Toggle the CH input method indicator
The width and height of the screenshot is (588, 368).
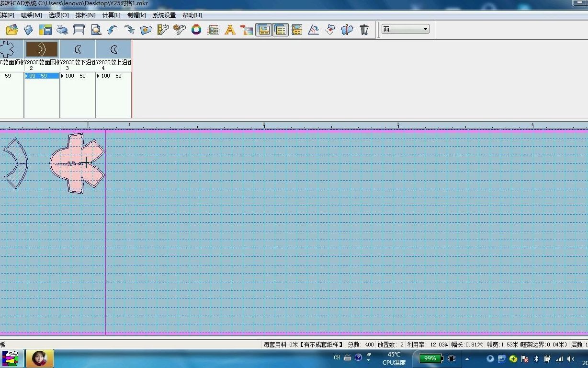point(337,357)
